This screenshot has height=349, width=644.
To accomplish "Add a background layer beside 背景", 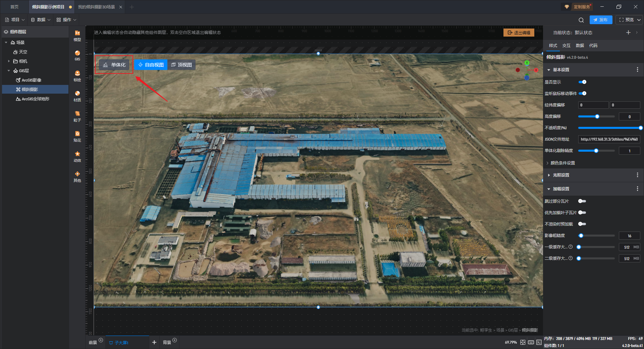I will [x=174, y=340].
